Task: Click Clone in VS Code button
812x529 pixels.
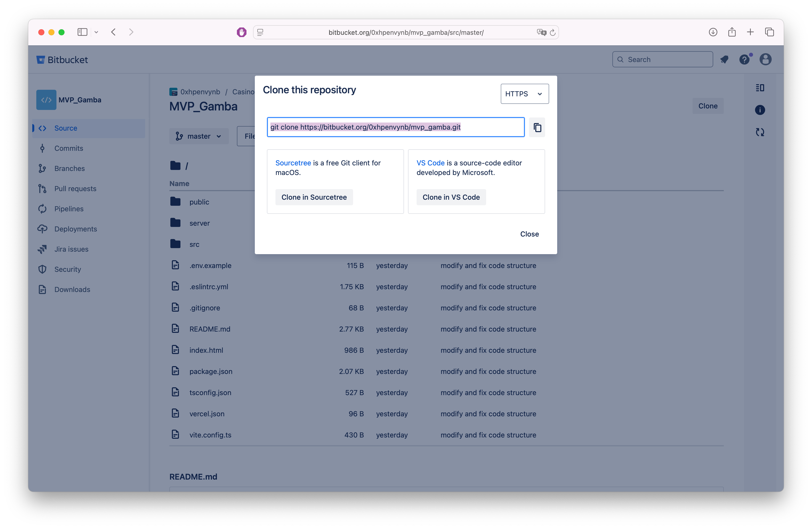Action: pyautogui.click(x=451, y=197)
